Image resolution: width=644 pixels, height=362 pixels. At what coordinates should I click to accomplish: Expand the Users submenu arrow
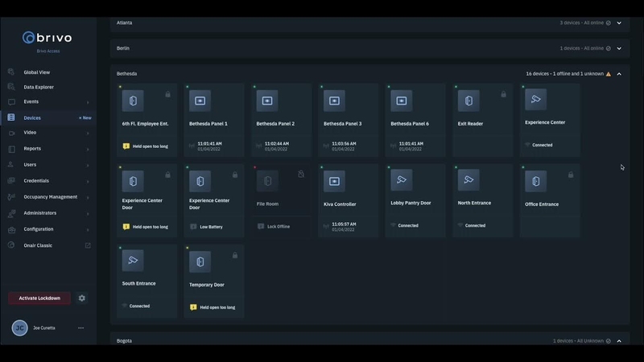click(88, 165)
